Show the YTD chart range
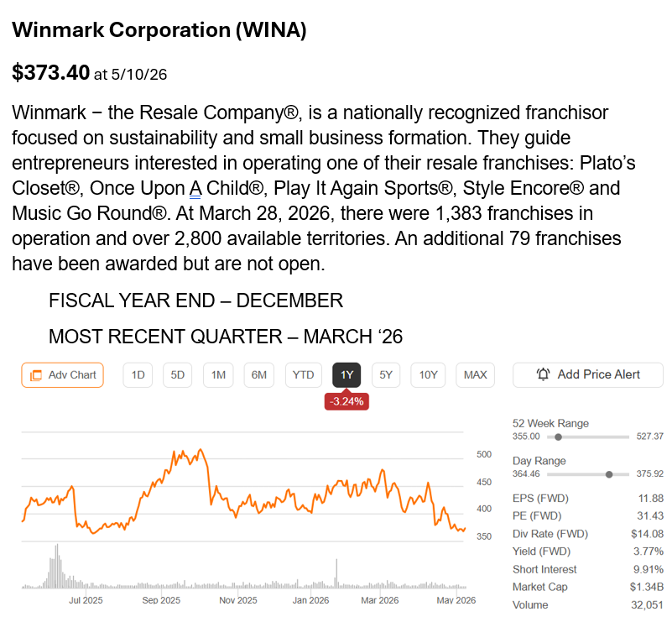The height and width of the screenshot is (622, 672). click(x=304, y=375)
